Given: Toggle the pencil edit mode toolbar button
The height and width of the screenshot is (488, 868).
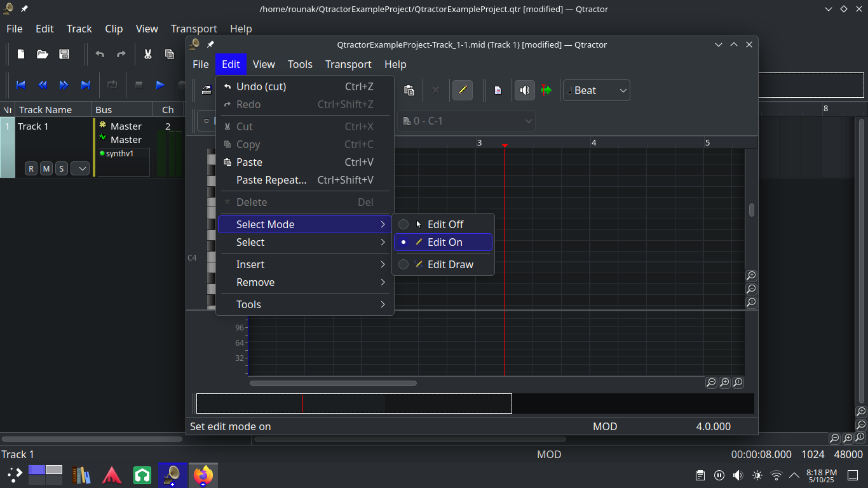Looking at the screenshot, I should click(x=463, y=90).
